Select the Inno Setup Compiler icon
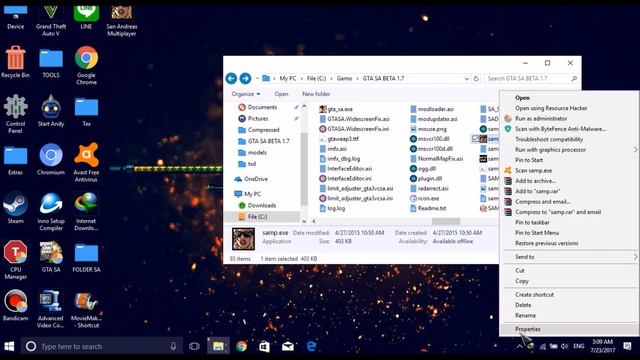Viewport: 640px width, 360px height. [x=51, y=211]
